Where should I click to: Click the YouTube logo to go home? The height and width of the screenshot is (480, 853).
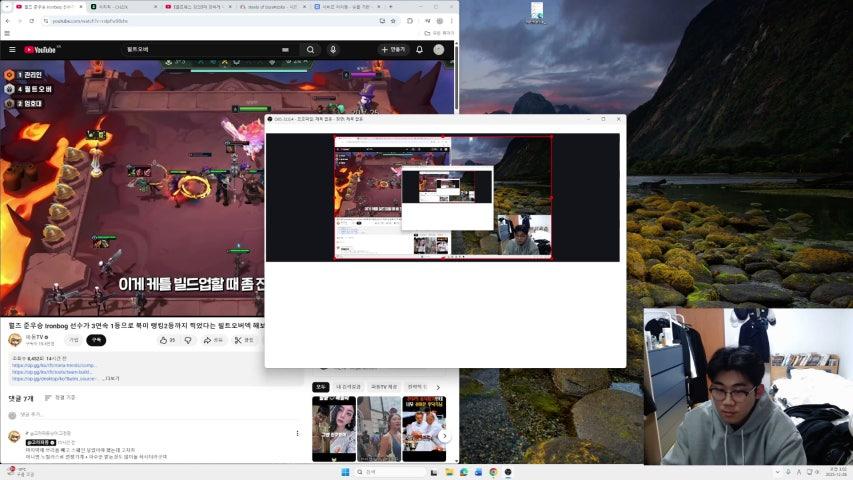pyautogui.click(x=41, y=49)
